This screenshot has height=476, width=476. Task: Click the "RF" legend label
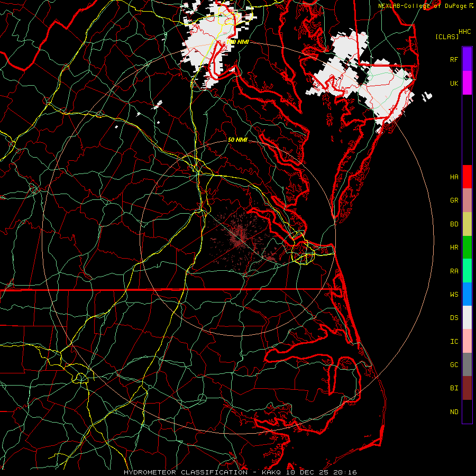454,59
